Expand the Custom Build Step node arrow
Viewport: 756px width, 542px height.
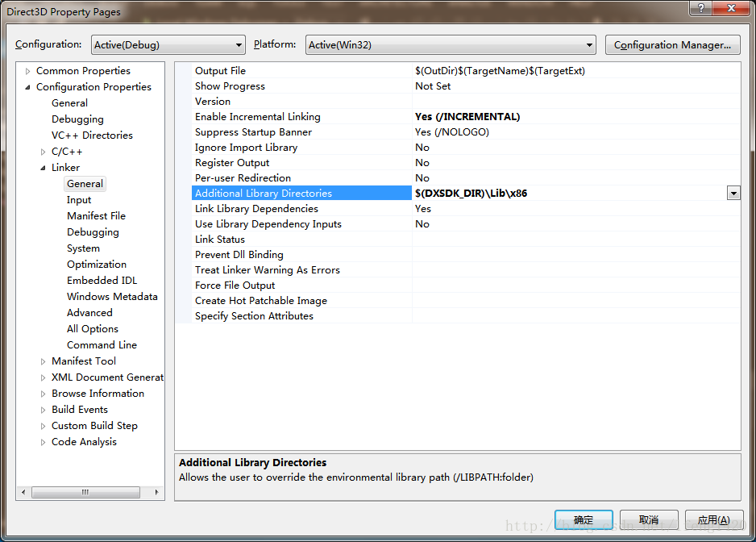click(43, 426)
